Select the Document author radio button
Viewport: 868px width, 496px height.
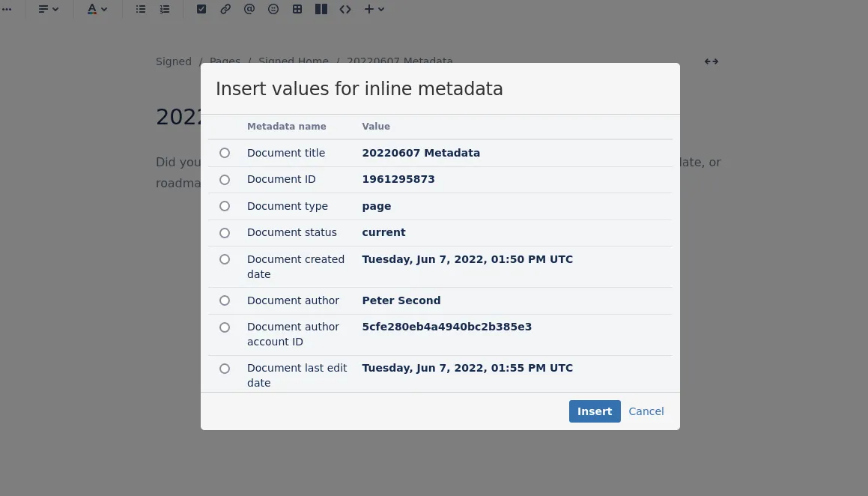coord(224,300)
